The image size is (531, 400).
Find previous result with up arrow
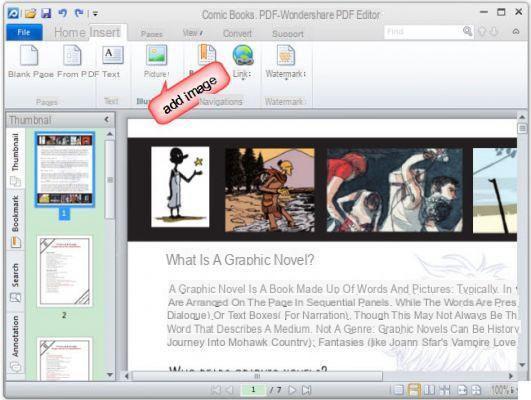(x=482, y=32)
